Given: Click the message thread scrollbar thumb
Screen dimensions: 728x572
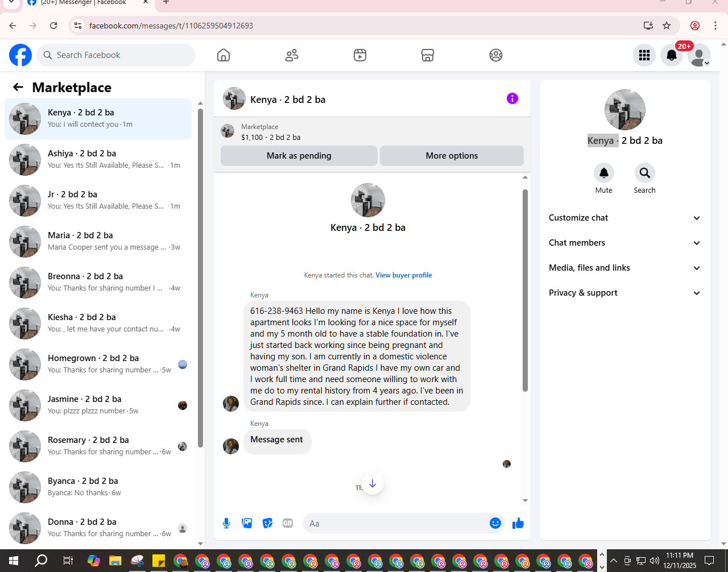Looking at the screenshot, I should (x=525, y=290).
